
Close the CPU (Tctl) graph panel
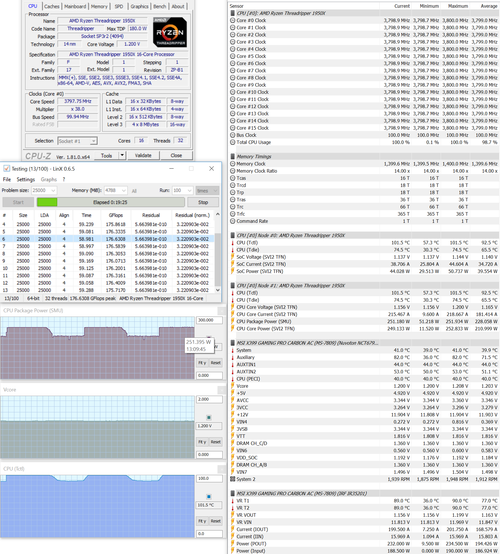222,469
